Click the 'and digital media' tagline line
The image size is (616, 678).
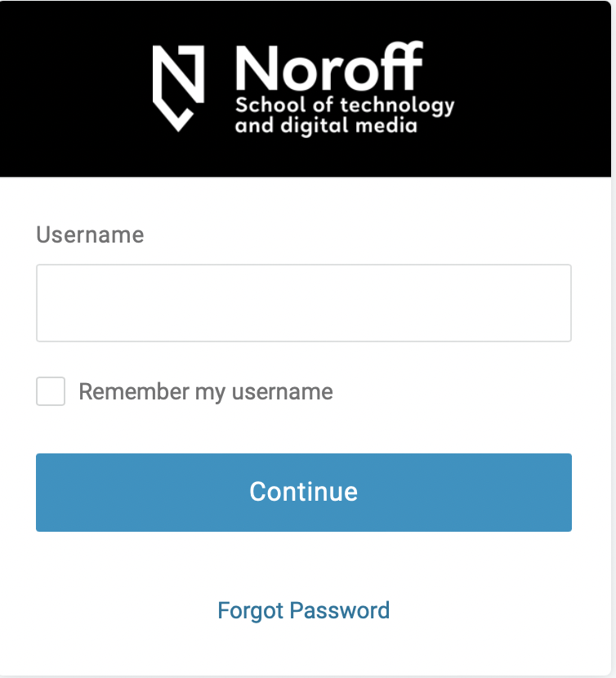click(326, 126)
